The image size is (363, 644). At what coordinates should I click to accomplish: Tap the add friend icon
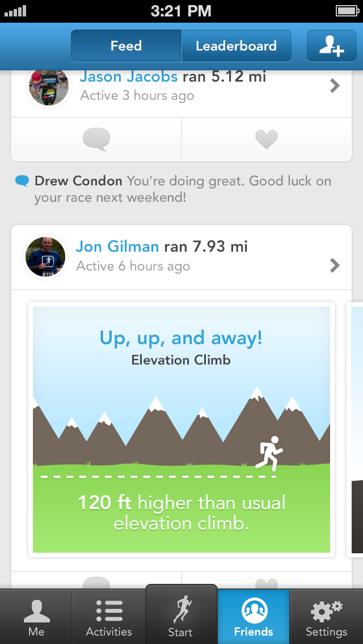click(x=332, y=46)
